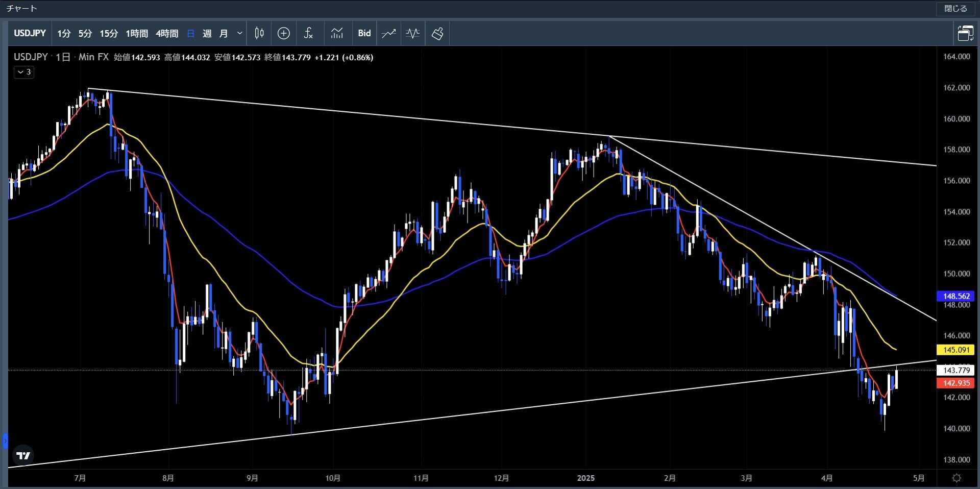This screenshot has height=489, width=980.
Task: Click the current price label 143.779
Action: pos(955,370)
